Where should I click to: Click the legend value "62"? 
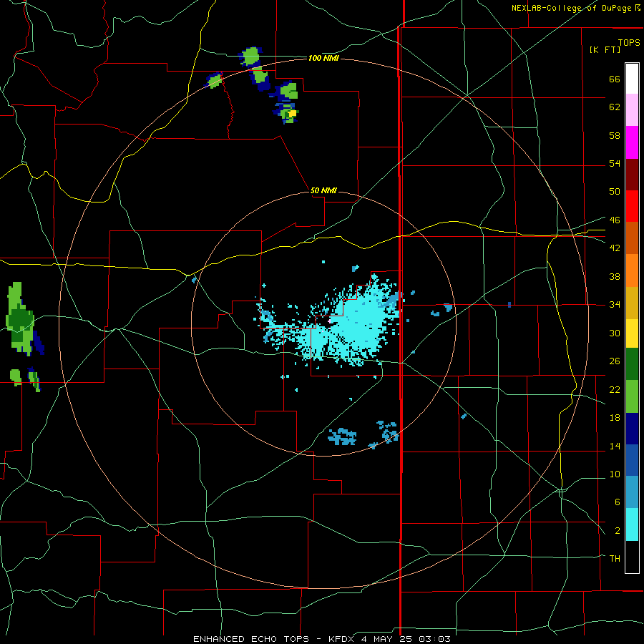point(615,107)
